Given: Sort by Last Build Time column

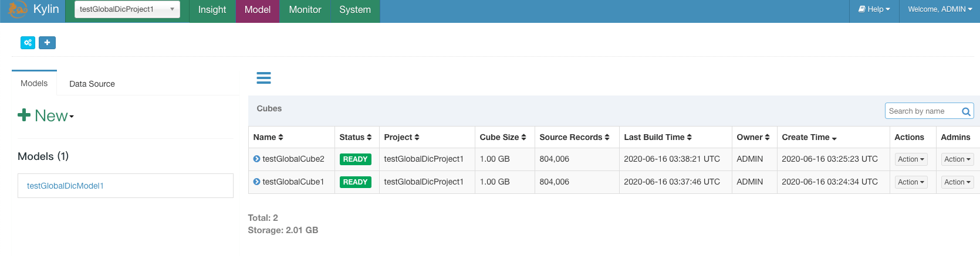Looking at the screenshot, I should (x=658, y=137).
